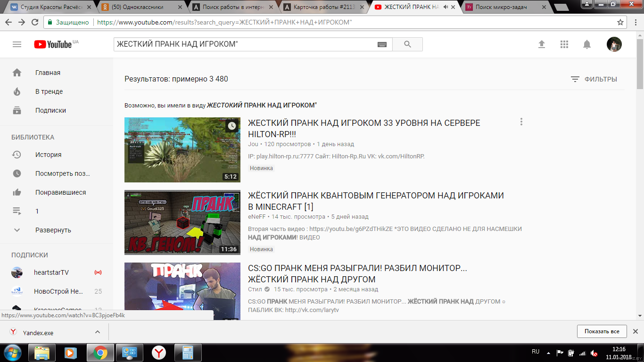Click Показать все downloads button

click(x=602, y=331)
